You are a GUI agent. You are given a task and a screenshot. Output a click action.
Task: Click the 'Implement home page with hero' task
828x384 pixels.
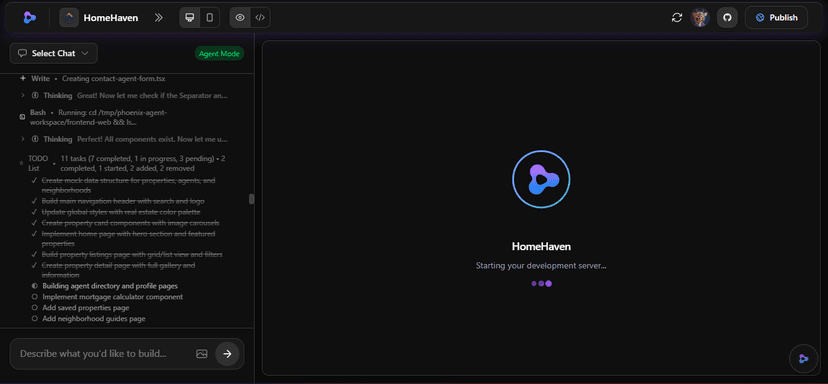[128, 239]
